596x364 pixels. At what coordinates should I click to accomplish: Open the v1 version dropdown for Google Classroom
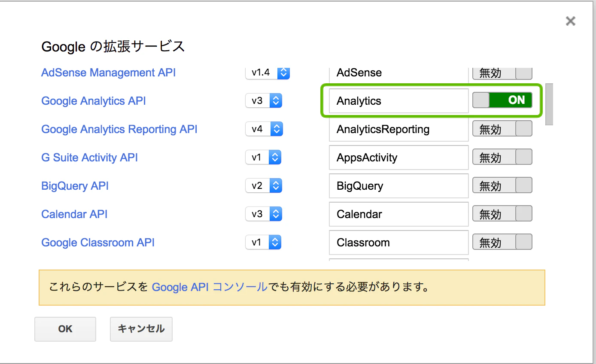263,243
